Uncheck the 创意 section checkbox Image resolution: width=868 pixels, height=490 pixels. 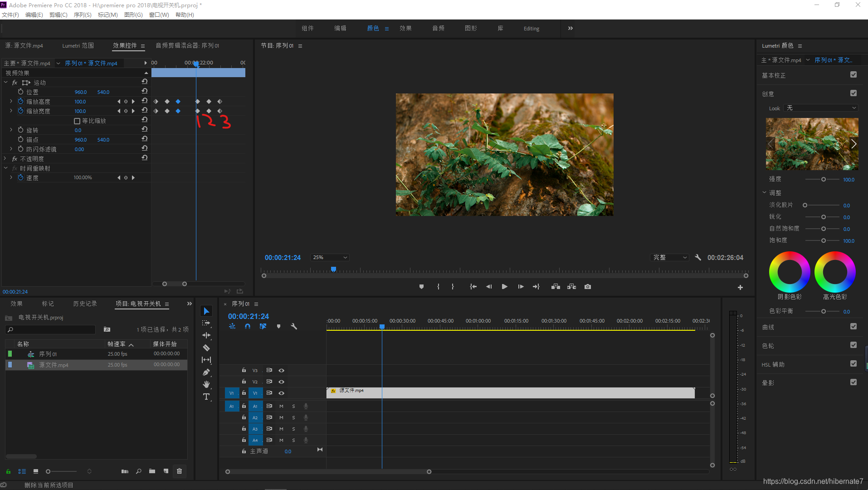(x=853, y=93)
